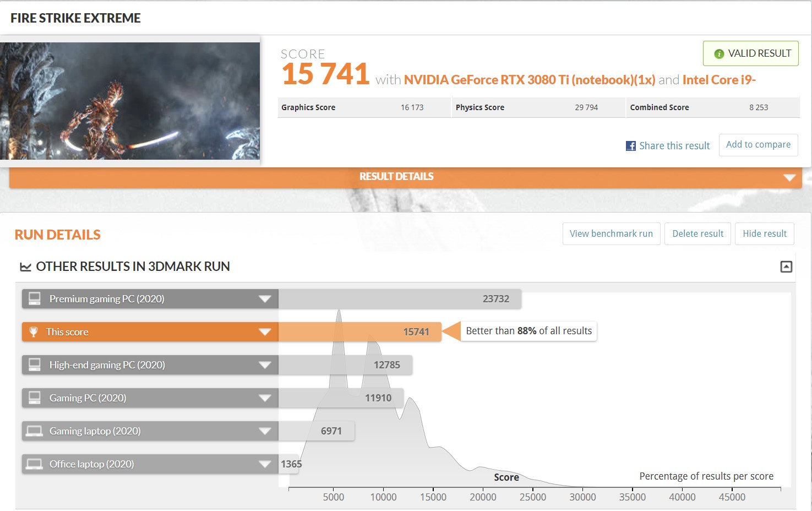Screen dimensions: 812x511
Task: Click the laptop icon for Office laptop (2020)
Action: (35, 464)
